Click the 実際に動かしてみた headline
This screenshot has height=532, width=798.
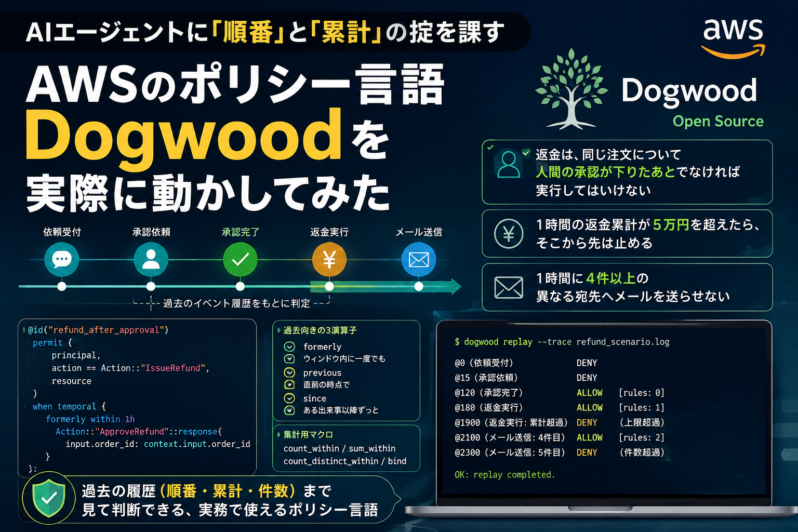point(208,192)
